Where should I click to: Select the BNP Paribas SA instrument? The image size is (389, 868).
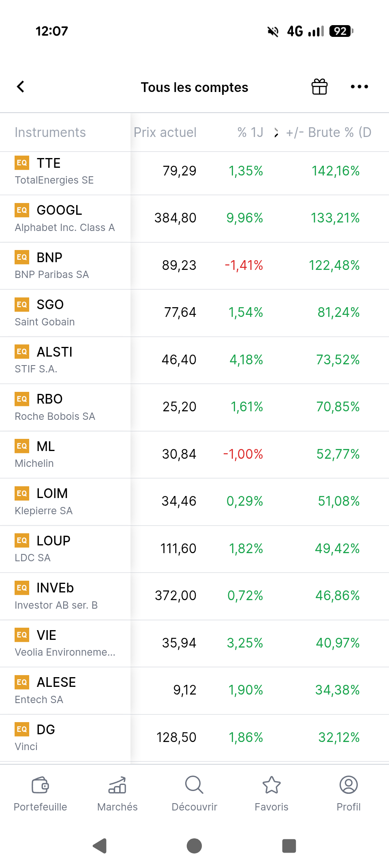194,266
